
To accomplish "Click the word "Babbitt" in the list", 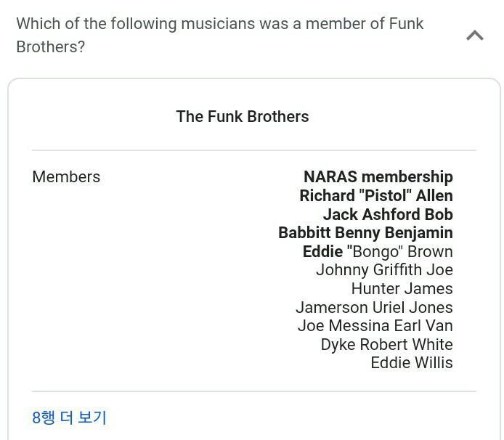I will click(x=305, y=232).
